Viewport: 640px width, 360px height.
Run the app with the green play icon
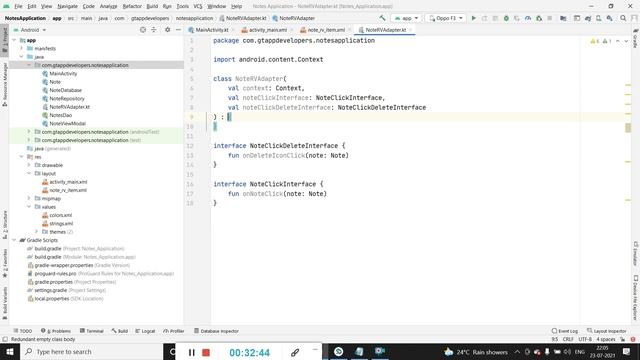coord(473,18)
